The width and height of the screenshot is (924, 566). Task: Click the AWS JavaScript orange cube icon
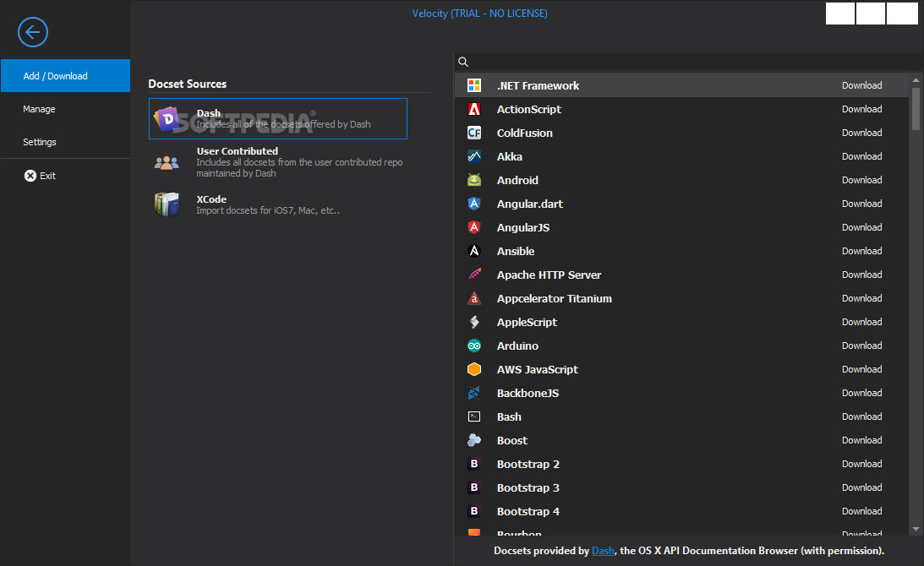[x=473, y=369]
